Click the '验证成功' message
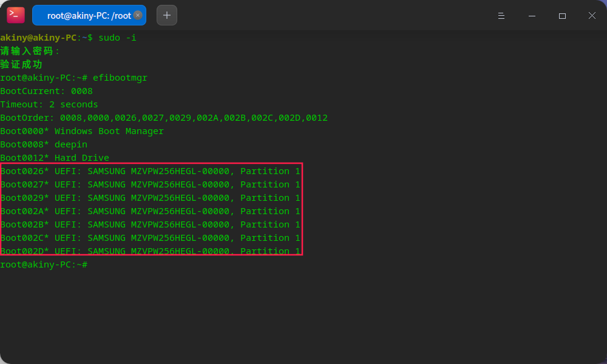The image size is (607, 364). tap(21, 64)
